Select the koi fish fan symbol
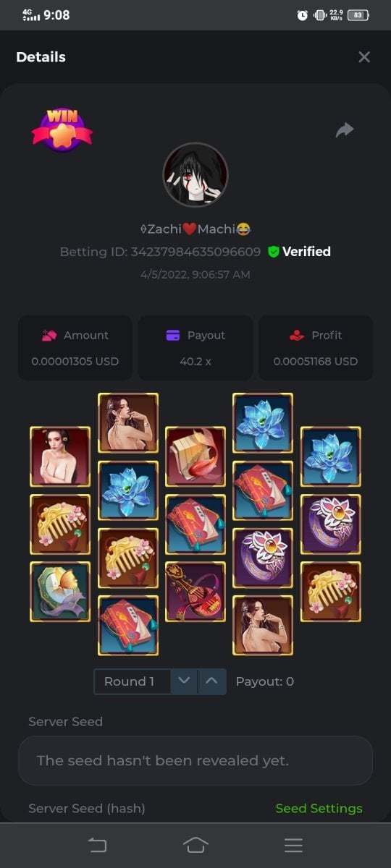 click(x=195, y=456)
